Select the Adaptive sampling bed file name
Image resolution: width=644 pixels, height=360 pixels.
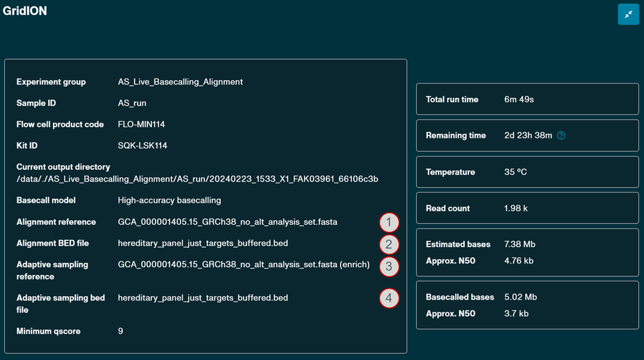(x=203, y=298)
